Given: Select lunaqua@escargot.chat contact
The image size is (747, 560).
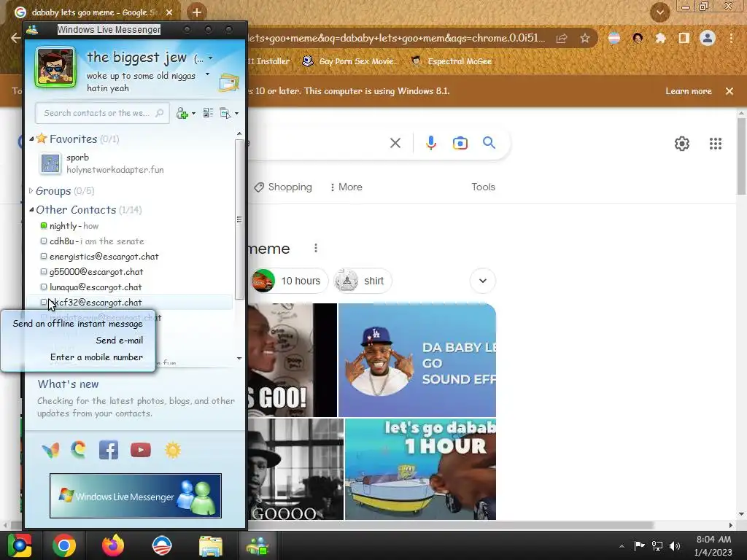Looking at the screenshot, I should [130, 287].
